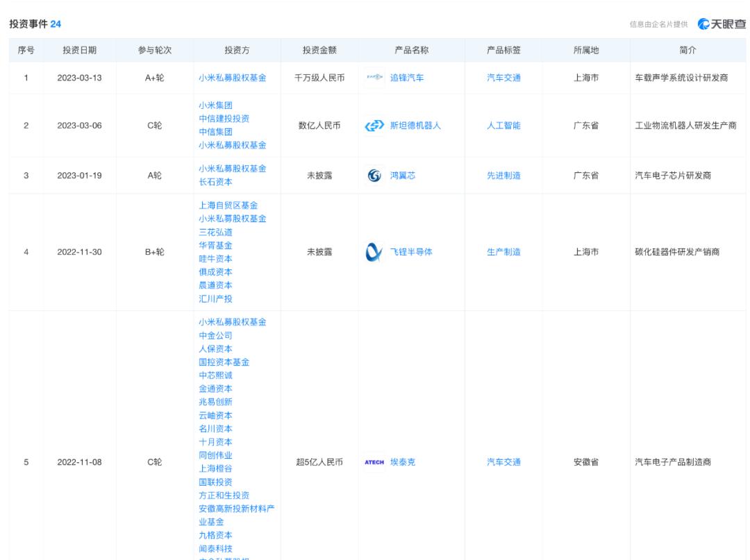Click the 鸿翼芯 company logo
The height and width of the screenshot is (560, 750).
(x=374, y=176)
